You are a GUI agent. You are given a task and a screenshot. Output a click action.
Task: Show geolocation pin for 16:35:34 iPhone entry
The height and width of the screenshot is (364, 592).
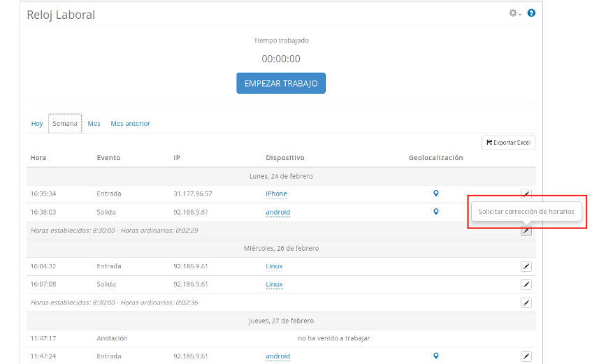[436, 194]
